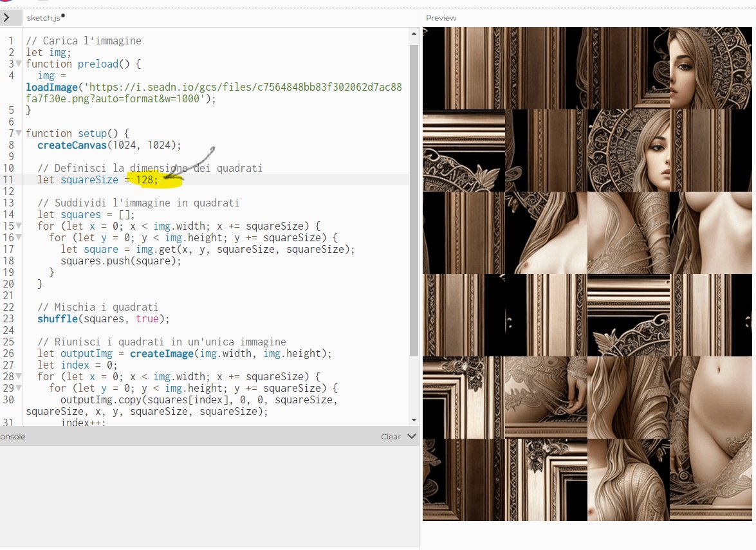
Task: Click the Preview panel label
Action: click(x=441, y=18)
